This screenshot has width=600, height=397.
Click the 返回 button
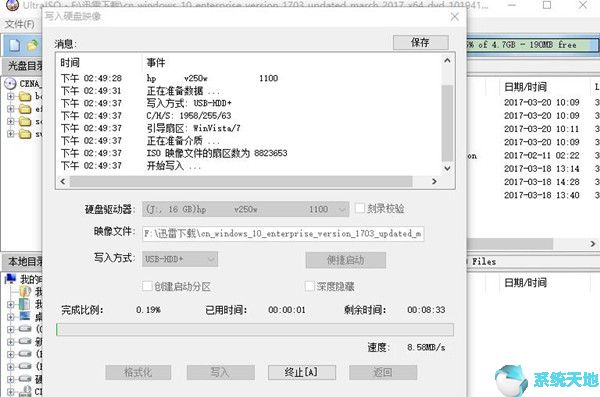[x=383, y=372]
